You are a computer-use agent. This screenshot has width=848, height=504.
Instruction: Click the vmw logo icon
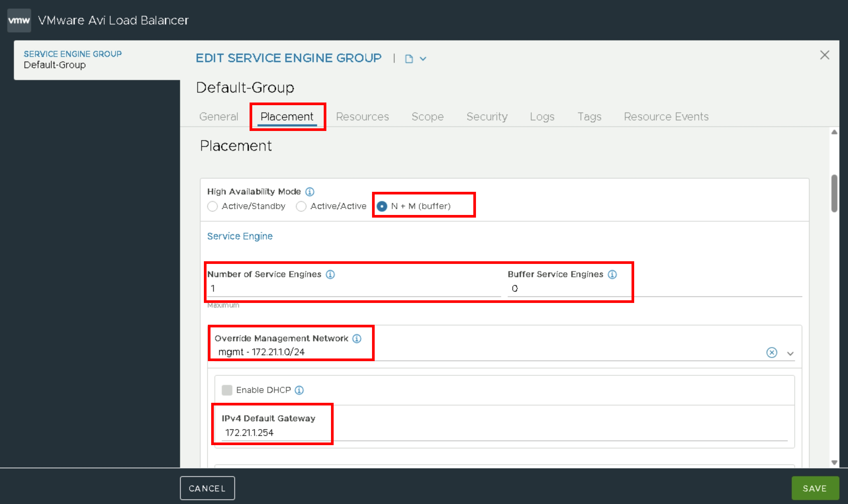point(19,21)
